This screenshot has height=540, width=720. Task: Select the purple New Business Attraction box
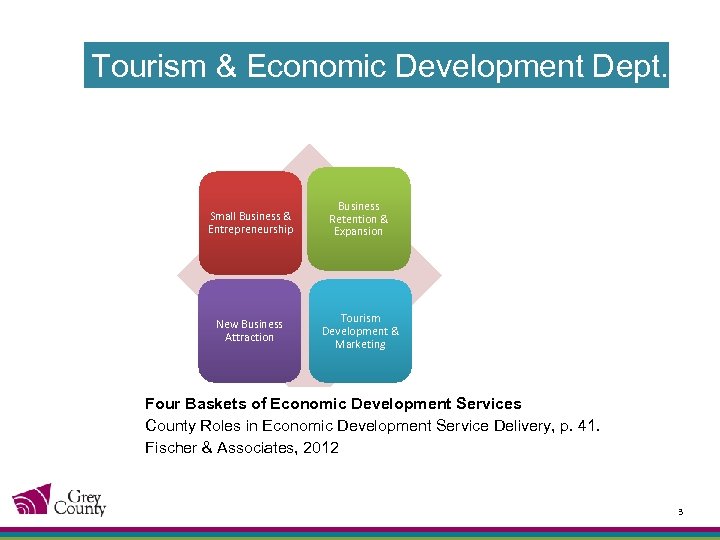[249, 331]
